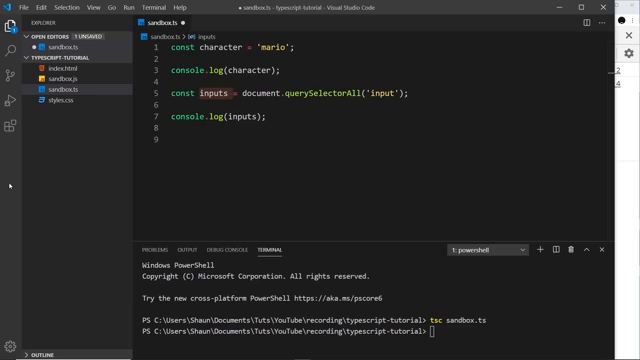This screenshot has height=360, width=640.
Task: Open the Manage gear at the bottom of the activity bar
Action: (x=10, y=347)
